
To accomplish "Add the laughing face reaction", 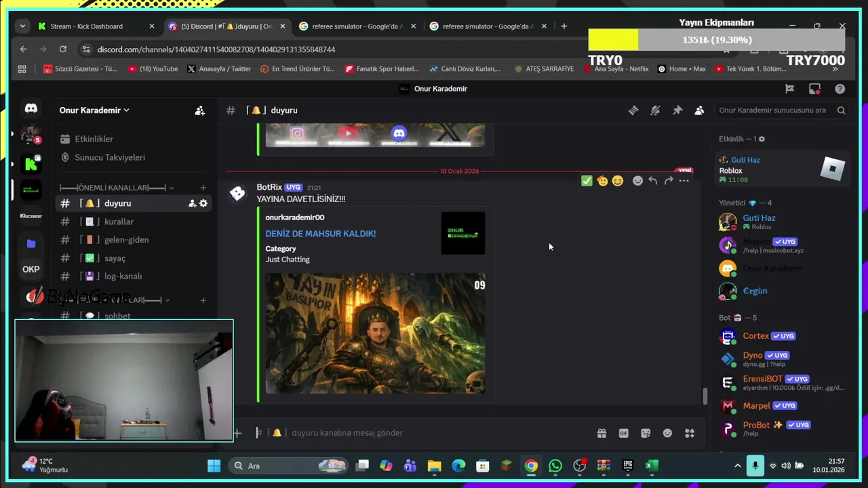I will click(x=617, y=180).
